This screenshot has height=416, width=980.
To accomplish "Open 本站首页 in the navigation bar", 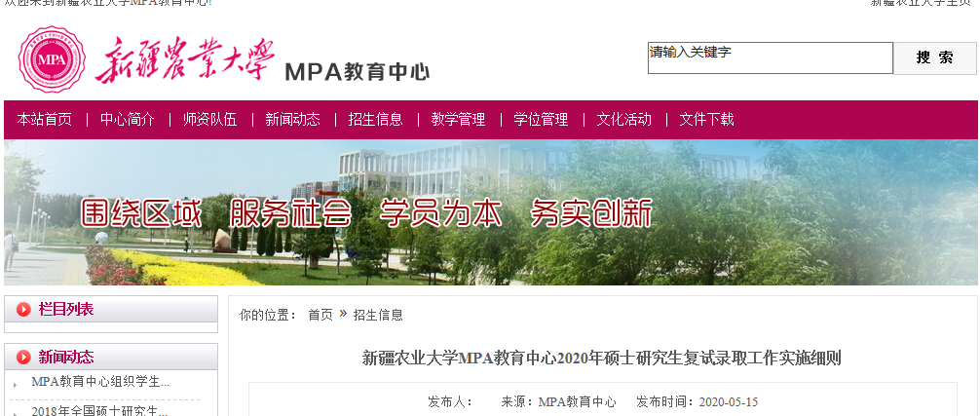I will pos(45,119).
